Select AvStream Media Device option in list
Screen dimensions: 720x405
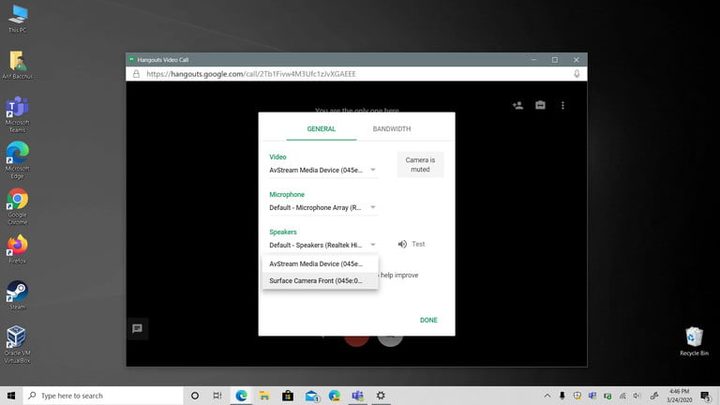[x=320, y=264]
